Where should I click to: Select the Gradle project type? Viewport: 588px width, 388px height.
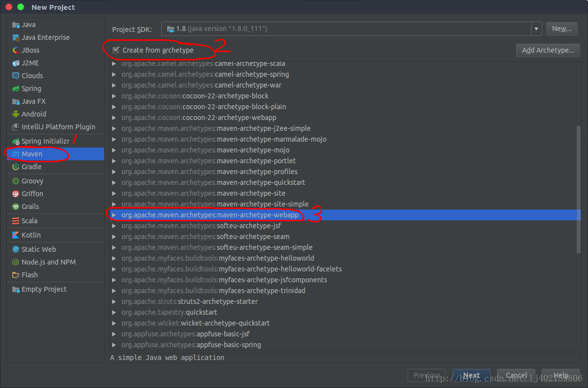(x=56, y=167)
